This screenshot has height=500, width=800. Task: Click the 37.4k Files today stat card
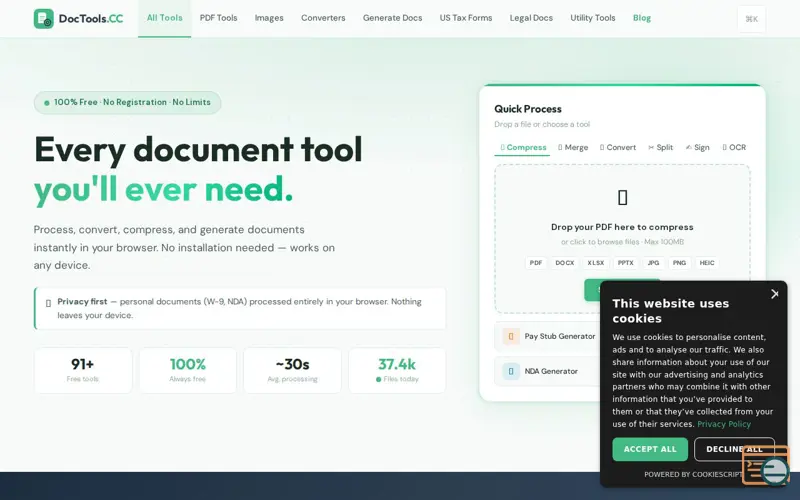397,370
